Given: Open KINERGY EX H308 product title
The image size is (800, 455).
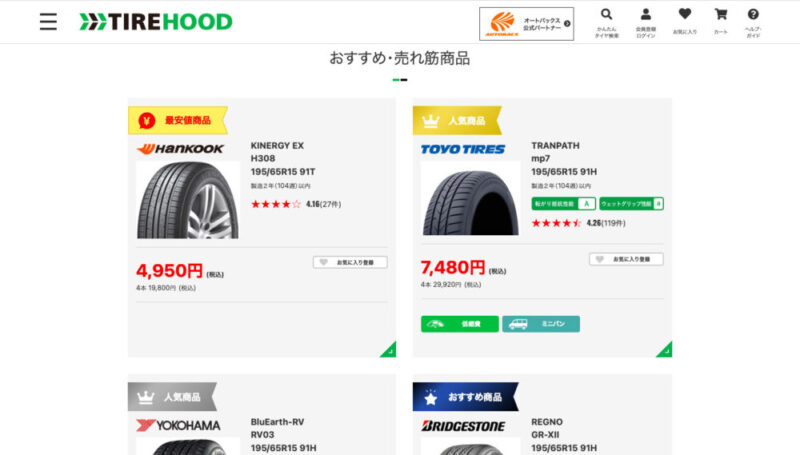Looking at the screenshot, I should pos(283,159).
